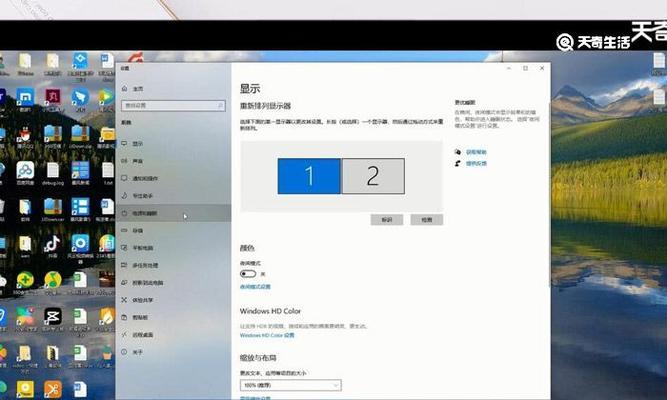Open 关于 about page in sidebar
The height and width of the screenshot is (400, 667).
(x=173, y=352)
